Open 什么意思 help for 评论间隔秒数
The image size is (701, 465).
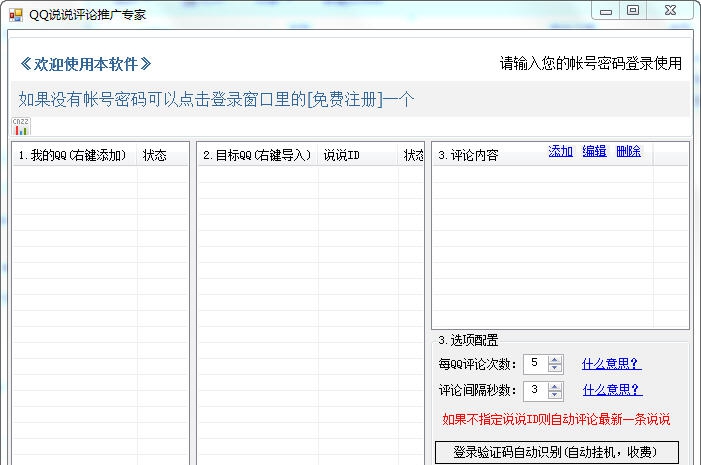point(612,389)
